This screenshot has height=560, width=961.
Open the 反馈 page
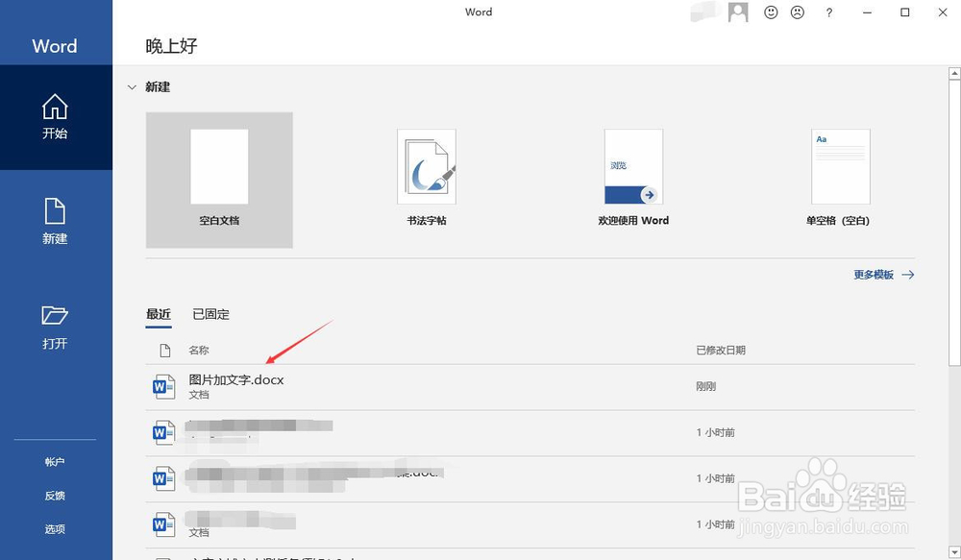click(x=55, y=496)
